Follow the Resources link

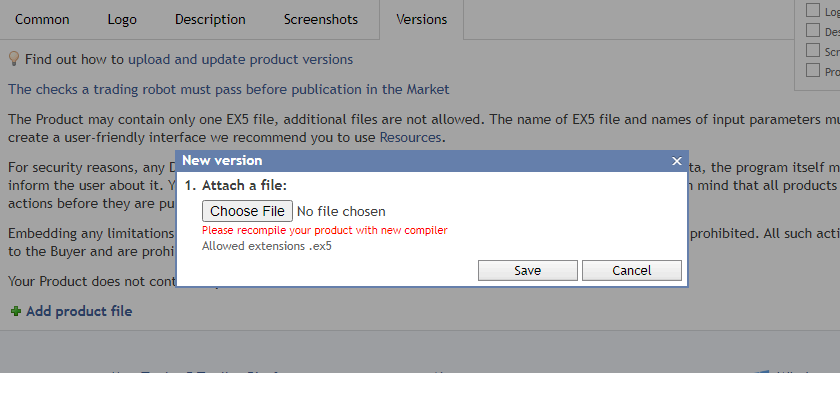(x=410, y=137)
